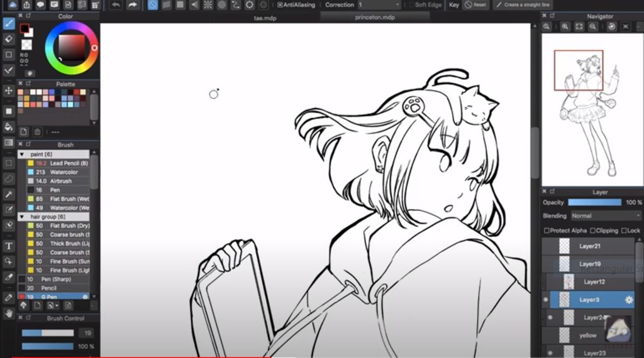The width and height of the screenshot is (644, 358).
Task: Click the share export icon
Action: pos(26,4)
